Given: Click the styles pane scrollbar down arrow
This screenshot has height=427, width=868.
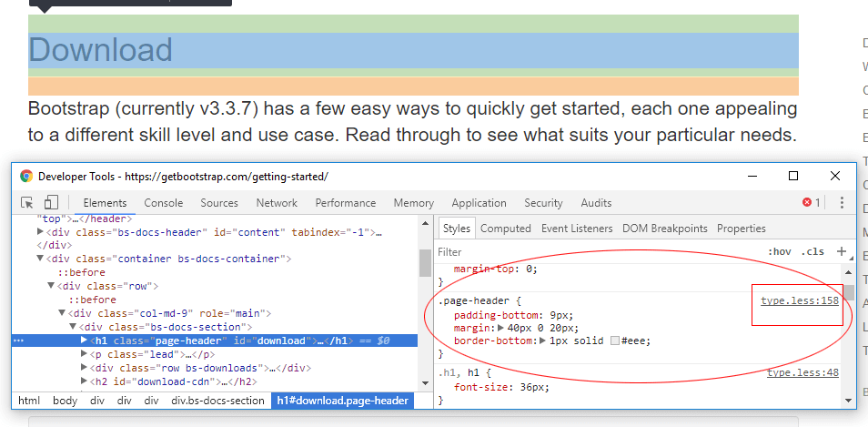Looking at the screenshot, I should click(x=849, y=400).
